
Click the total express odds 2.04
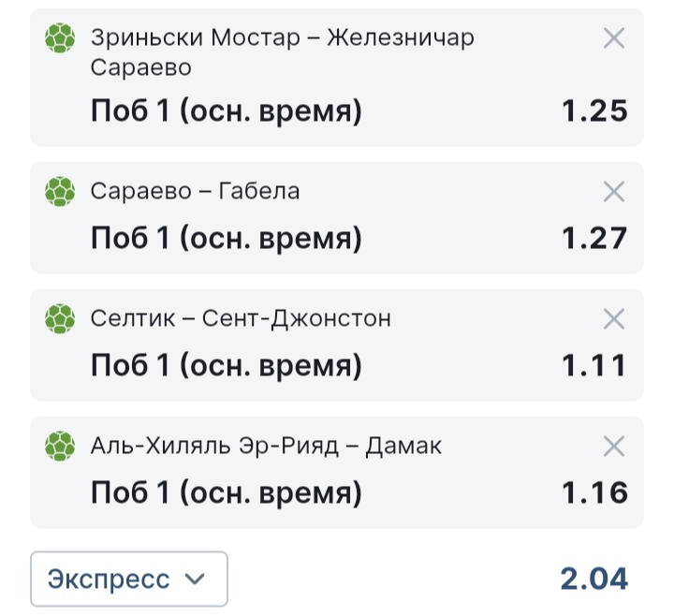click(593, 579)
